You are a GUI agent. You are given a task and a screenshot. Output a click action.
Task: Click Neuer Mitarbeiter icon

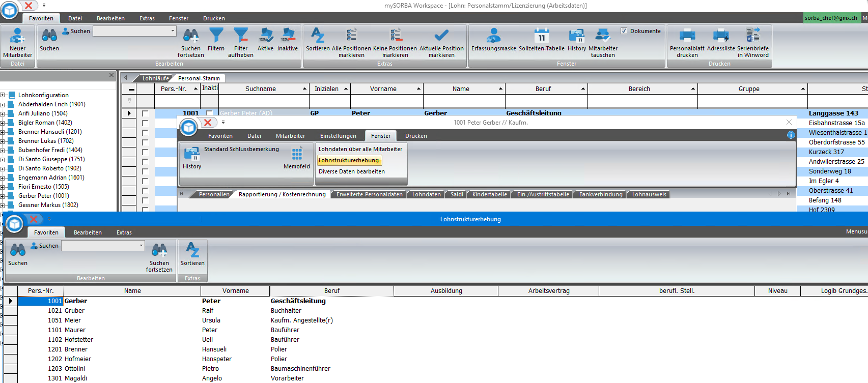(x=17, y=43)
